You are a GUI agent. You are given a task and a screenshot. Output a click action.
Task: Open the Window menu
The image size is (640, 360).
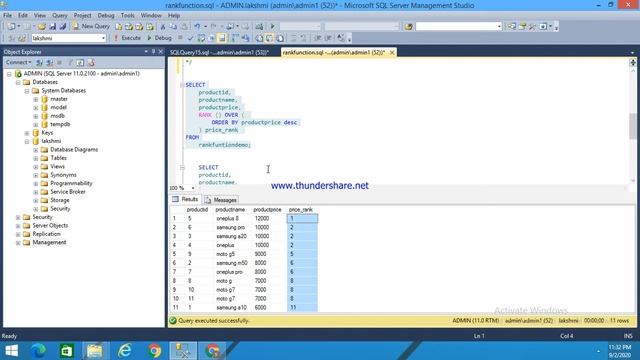pos(151,16)
